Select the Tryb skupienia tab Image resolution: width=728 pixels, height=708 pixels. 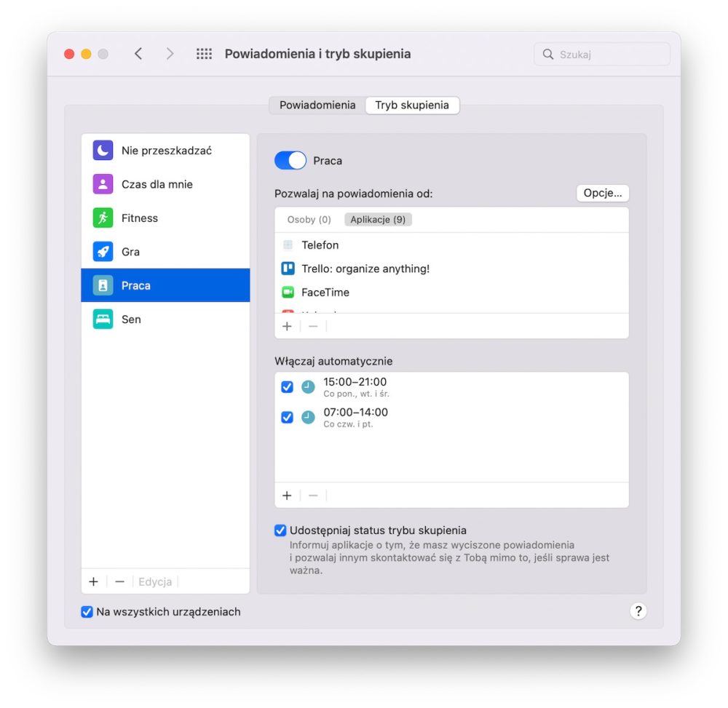pos(412,106)
